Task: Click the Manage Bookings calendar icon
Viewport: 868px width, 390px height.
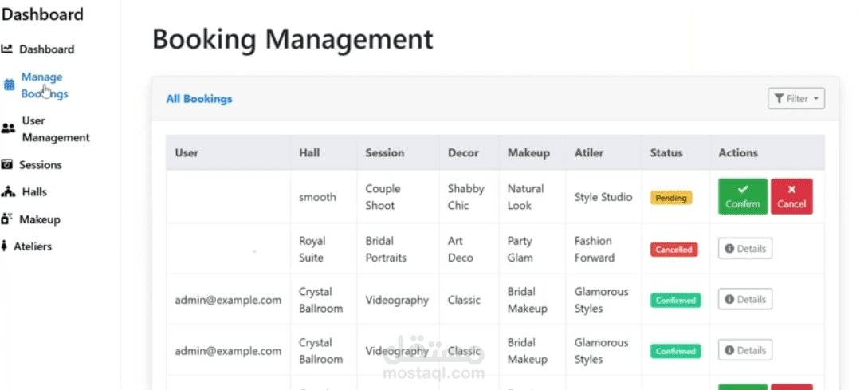Action: [x=10, y=85]
